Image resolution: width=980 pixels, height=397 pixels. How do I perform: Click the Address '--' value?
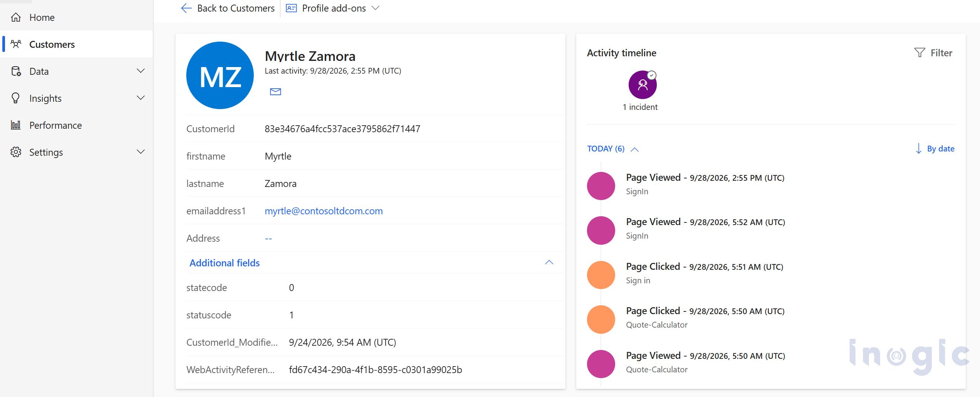pyautogui.click(x=268, y=239)
